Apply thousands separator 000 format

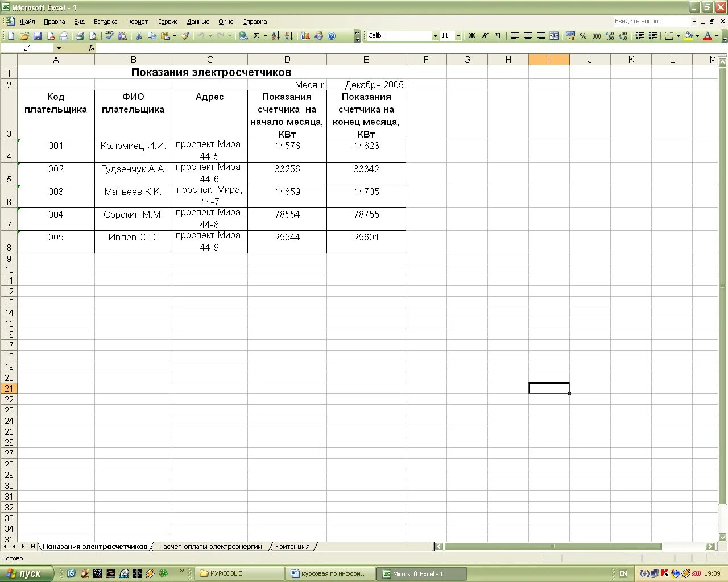[597, 36]
